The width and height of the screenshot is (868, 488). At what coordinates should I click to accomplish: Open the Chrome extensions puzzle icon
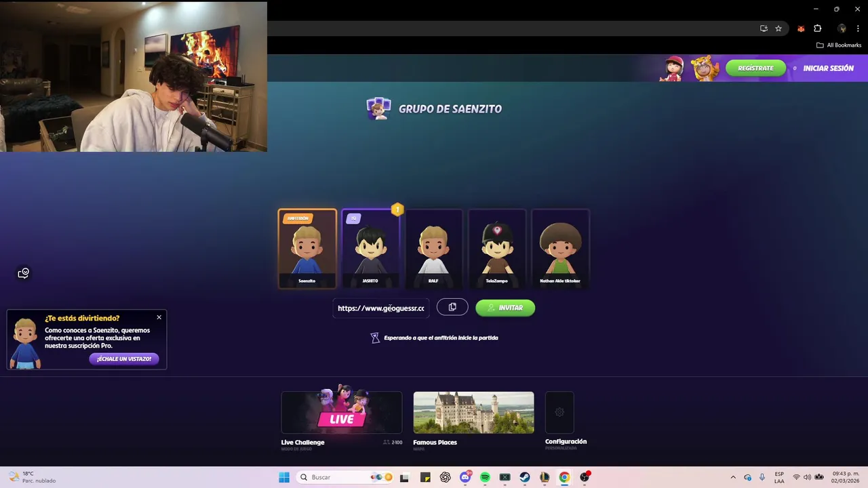click(817, 28)
